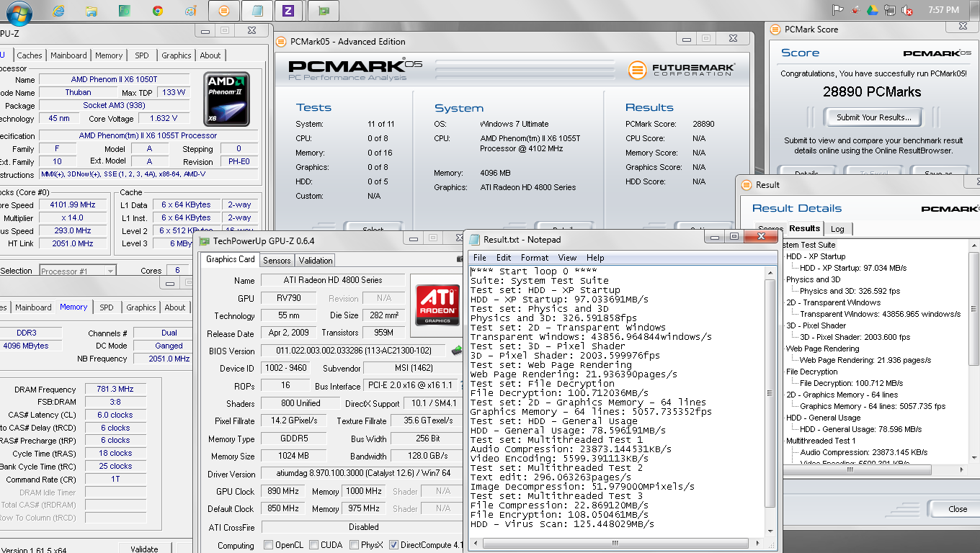980x553 pixels.
Task: Switch to CPU-Z purple Z taskbar button
Action: pos(288,11)
